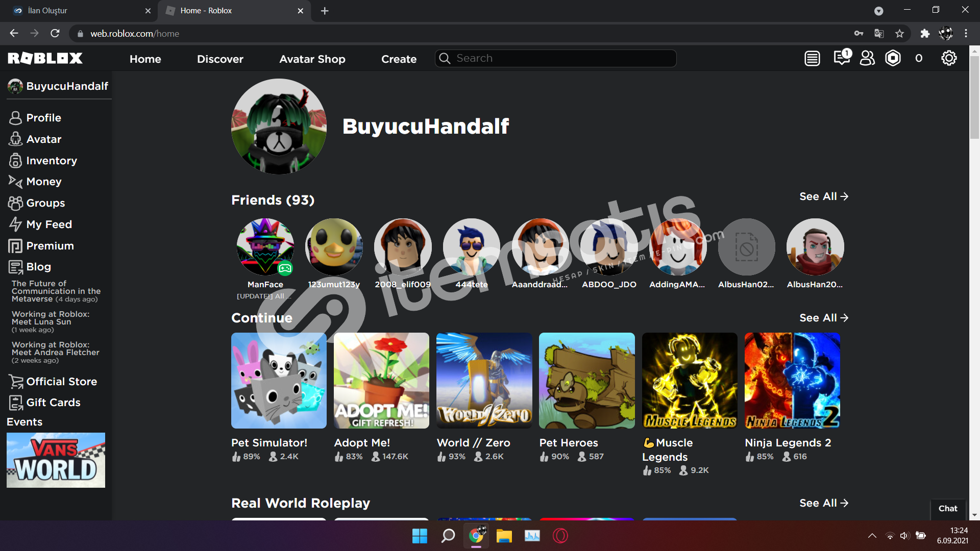Read blog post Meet Andrea Fletcher
Screen dimensions: 980x551
[55, 353]
